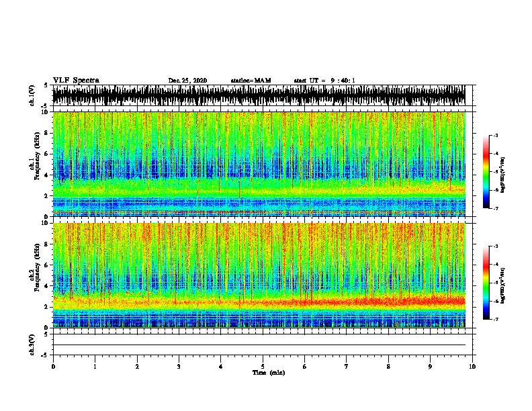This screenshot has height=411, width=532.
Task: Click the "3" tick on the time axis
Action: (179, 367)
